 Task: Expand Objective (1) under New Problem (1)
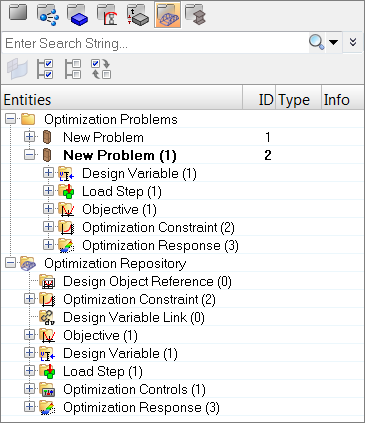click(48, 209)
